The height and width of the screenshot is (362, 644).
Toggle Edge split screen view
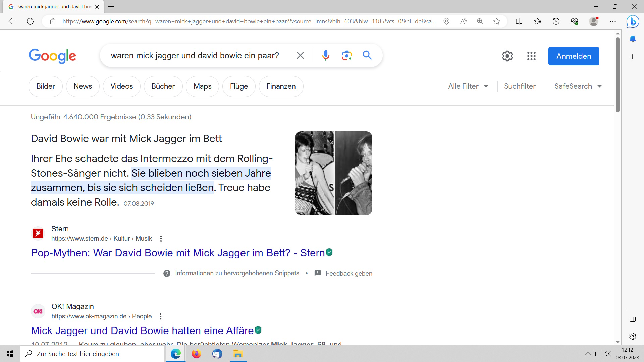[519, 21]
